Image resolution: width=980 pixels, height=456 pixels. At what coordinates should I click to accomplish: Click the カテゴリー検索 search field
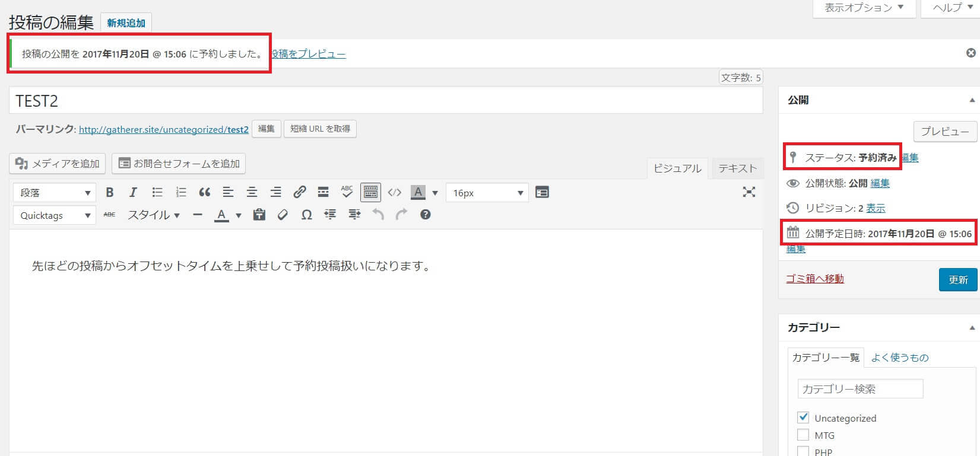[860, 389]
